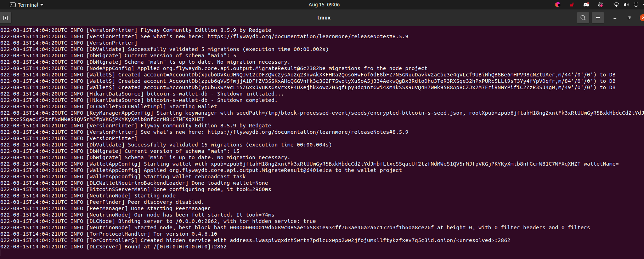Click the new terminal window icon top-left
Viewport: 644px width, 259px height.
point(6,17)
